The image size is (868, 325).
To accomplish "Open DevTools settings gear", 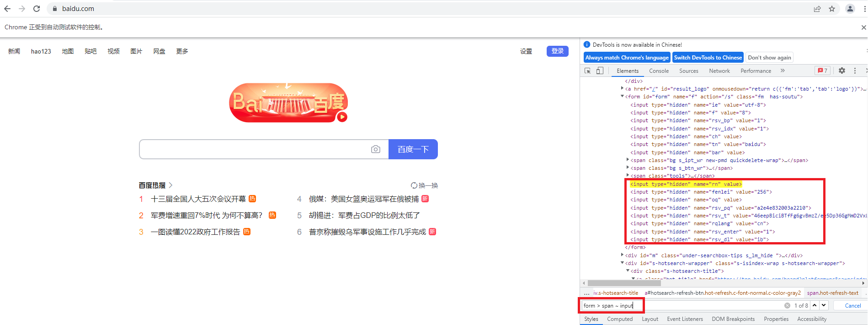I will point(842,70).
